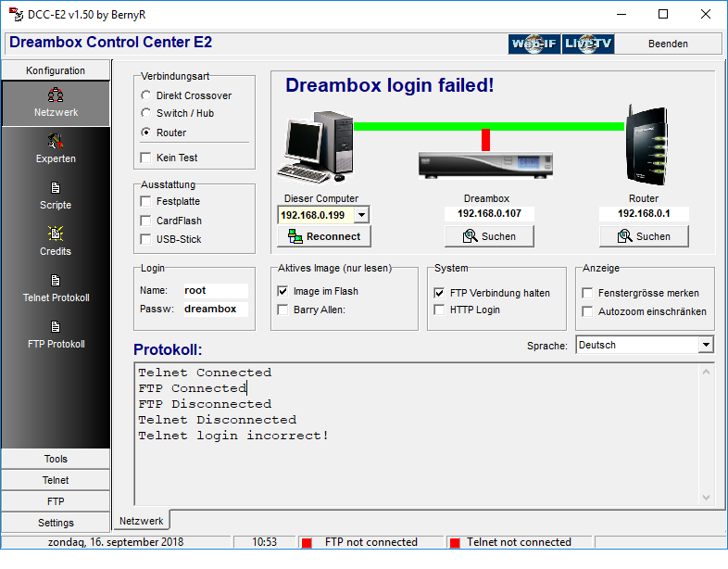Open the Sprache language dropdown
The height and width of the screenshot is (569, 728).
point(706,345)
